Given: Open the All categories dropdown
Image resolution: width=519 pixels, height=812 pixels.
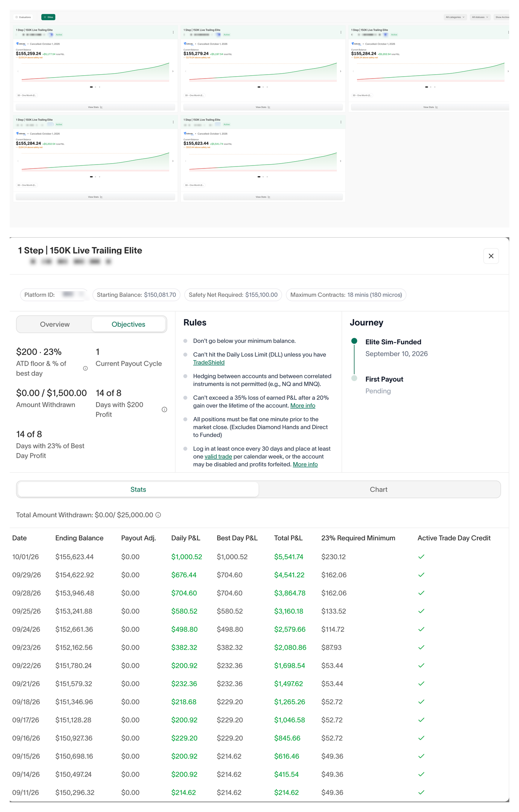Looking at the screenshot, I should pyautogui.click(x=455, y=17).
